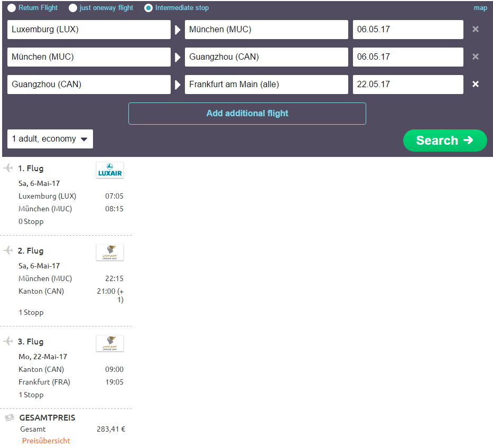Viewport: 493px width, 448px height.
Task: Click the Frankfurt (FRA) text
Action: (44, 382)
